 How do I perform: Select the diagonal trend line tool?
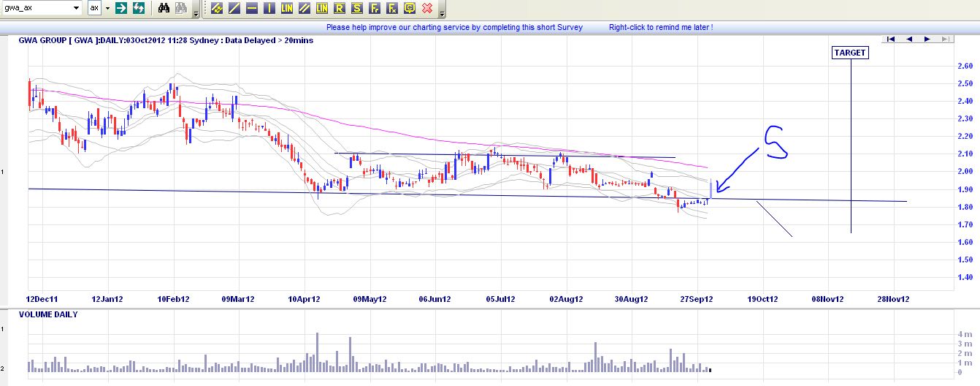234,9
